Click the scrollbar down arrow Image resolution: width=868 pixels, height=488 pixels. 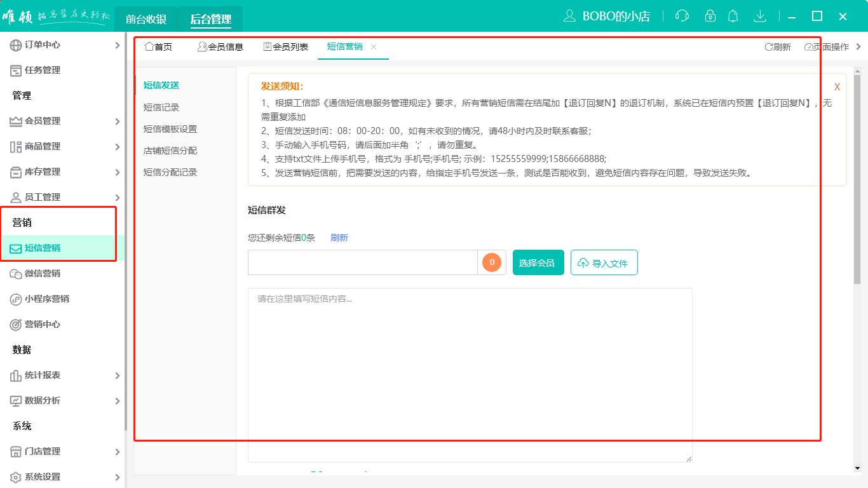coord(857,469)
